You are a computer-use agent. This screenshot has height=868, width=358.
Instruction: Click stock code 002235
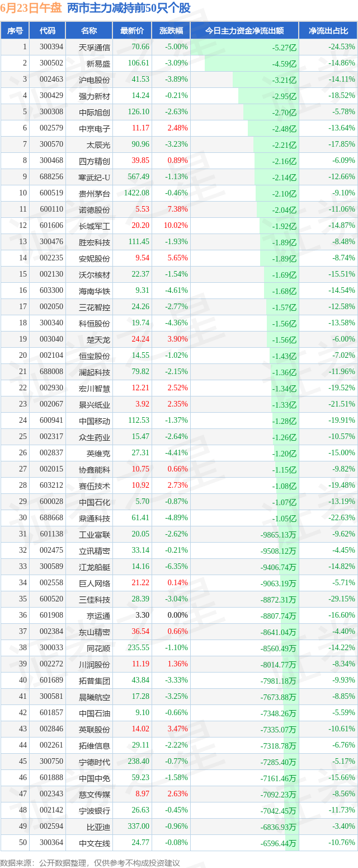[51, 258]
